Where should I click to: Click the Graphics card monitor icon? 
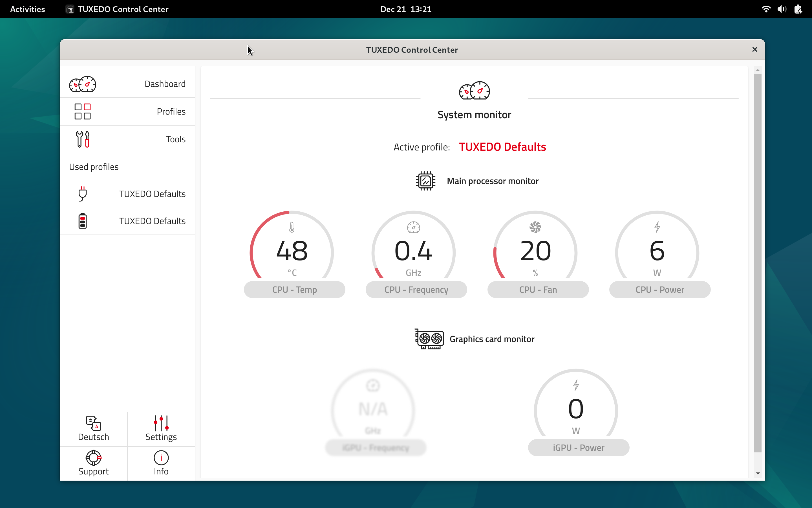[429, 339]
